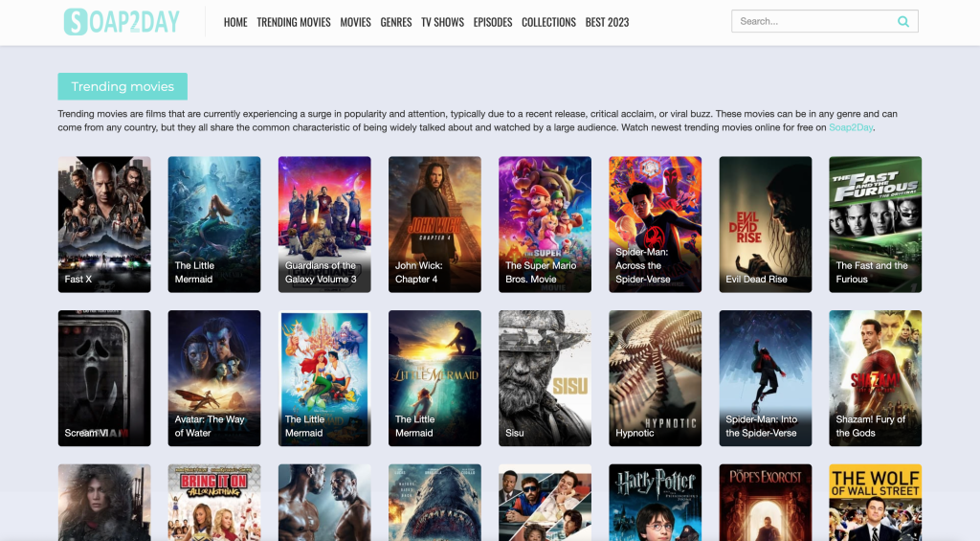The width and height of the screenshot is (980, 541).
Task: Open The Super Mario Bros. Movie
Action: click(x=545, y=224)
